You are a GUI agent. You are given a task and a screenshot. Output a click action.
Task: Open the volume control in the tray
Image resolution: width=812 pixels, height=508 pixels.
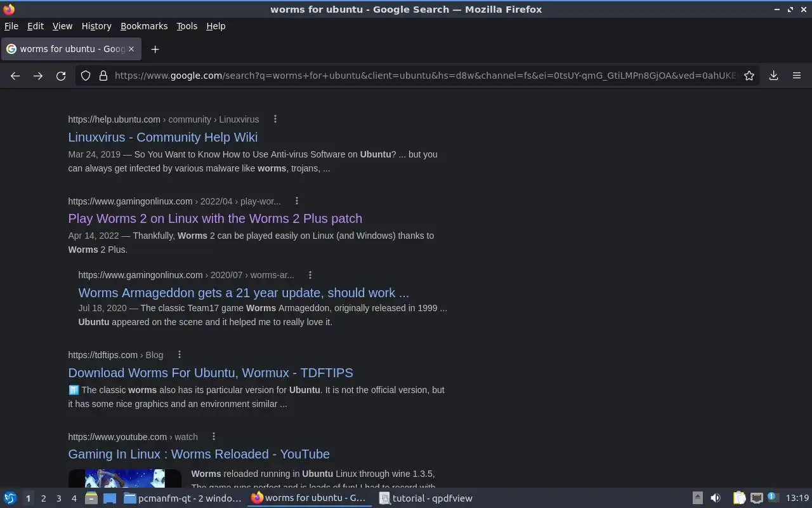pyautogui.click(x=716, y=498)
